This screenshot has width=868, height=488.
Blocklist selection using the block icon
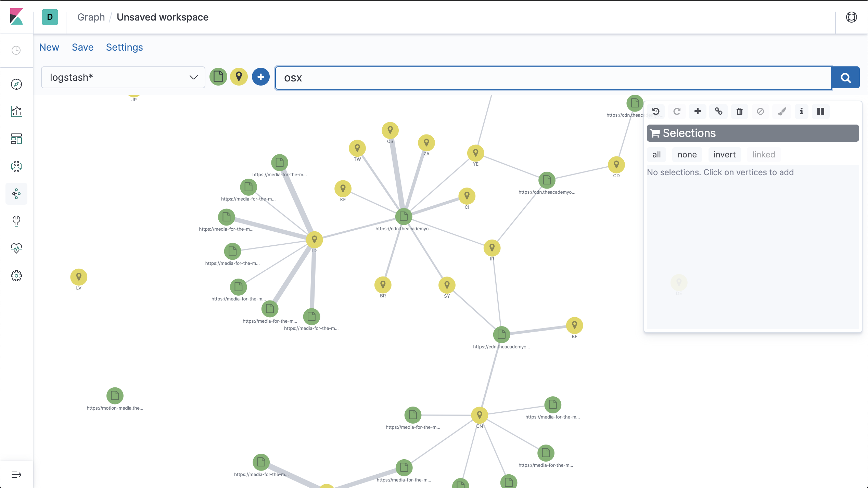point(760,111)
